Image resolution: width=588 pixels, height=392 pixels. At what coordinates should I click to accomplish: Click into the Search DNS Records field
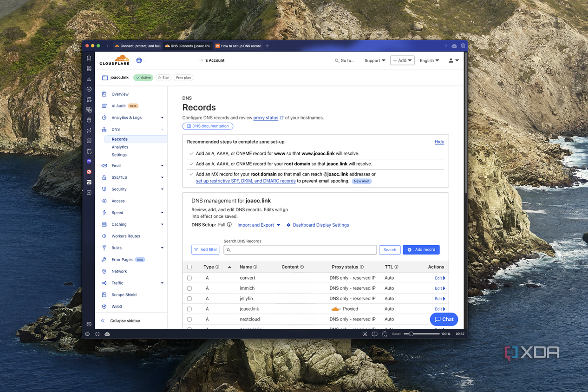tap(300, 250)
